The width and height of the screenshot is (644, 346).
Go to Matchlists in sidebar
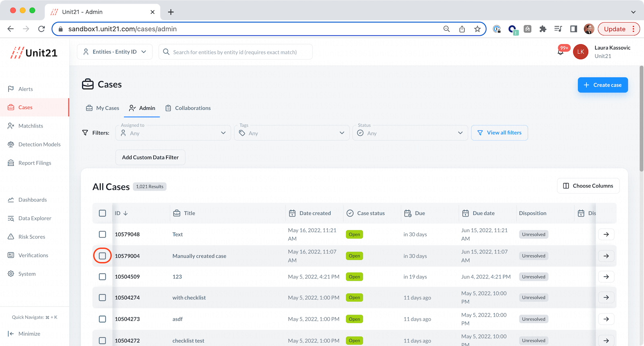pos(31,126)
